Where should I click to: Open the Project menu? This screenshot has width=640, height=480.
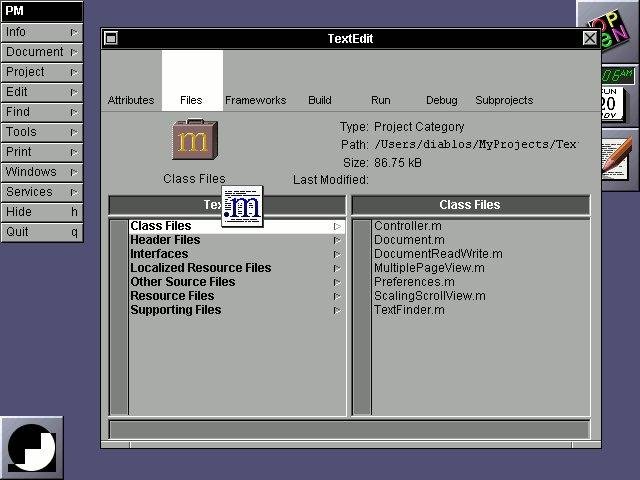click(x=42, y=72)
